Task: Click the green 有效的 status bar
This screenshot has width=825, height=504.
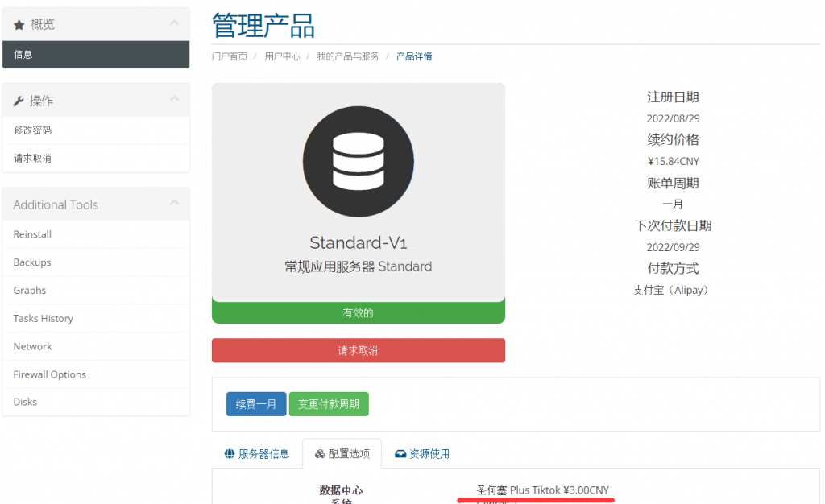Action: click(x=359, y=313)
